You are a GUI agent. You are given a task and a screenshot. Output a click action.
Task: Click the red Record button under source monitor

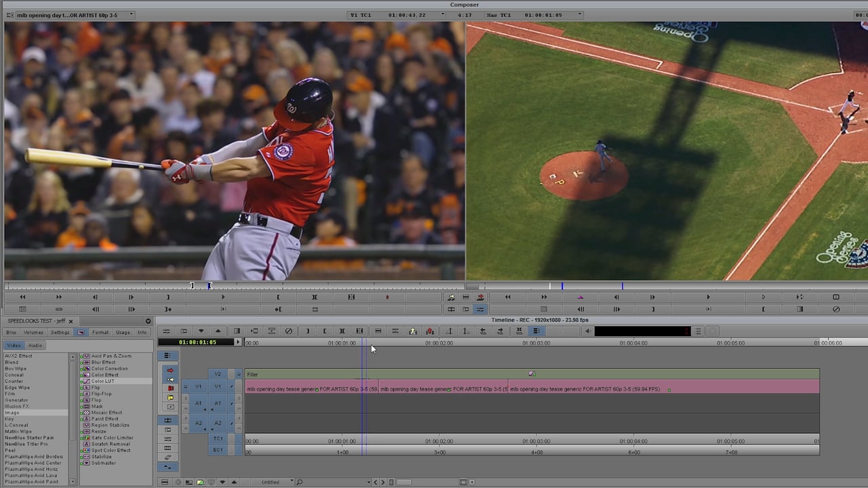387,298
